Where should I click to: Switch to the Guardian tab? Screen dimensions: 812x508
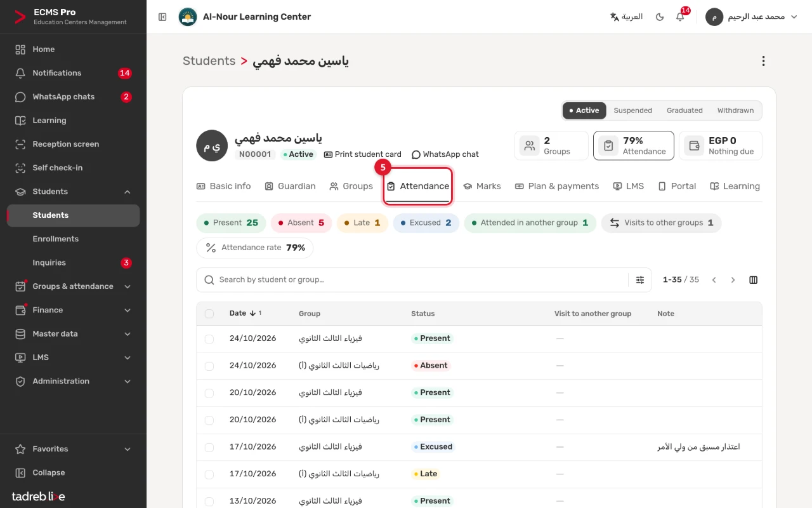290,186
